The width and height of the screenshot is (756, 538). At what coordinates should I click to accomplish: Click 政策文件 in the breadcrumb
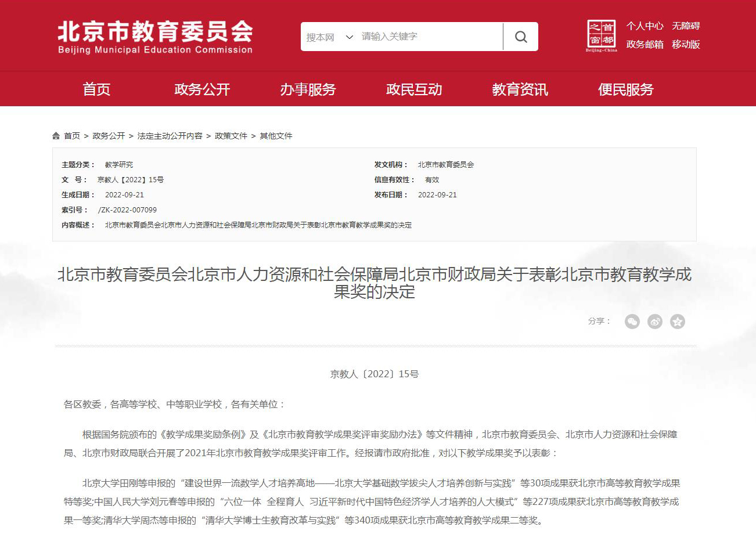(x=231, y=136)
